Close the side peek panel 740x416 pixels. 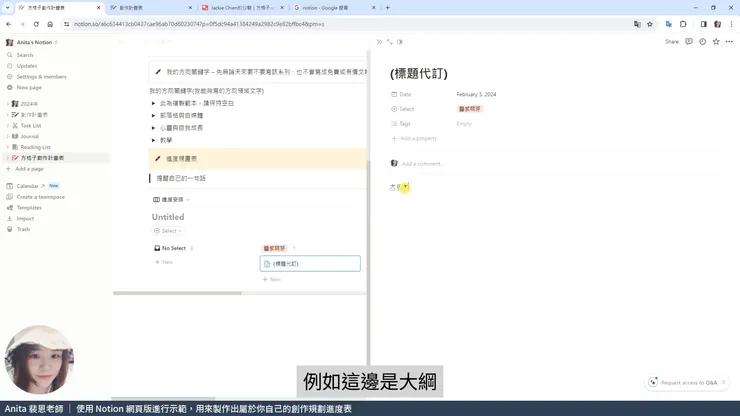[379, 42]
